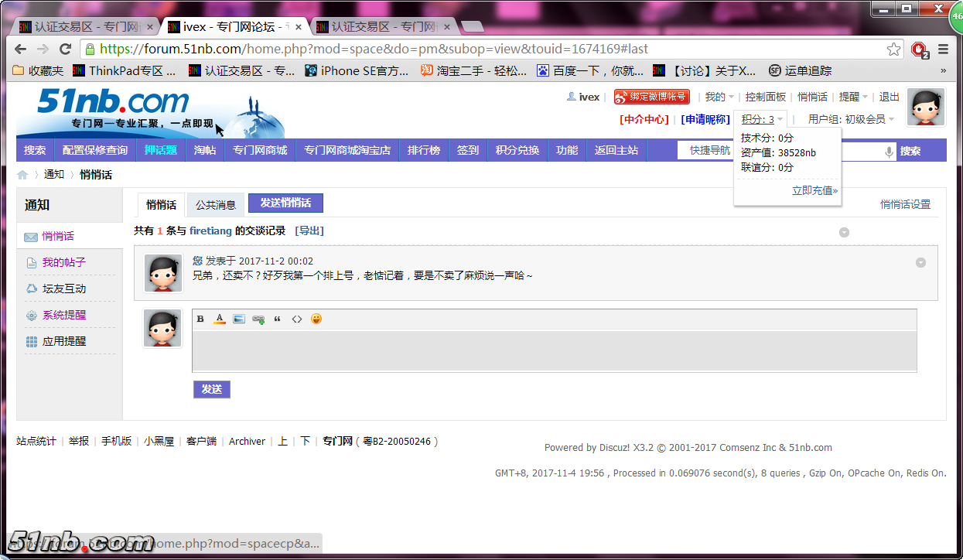Expand the 我的 dropdown menu
Screen dimensions: 963x560
pyautogui.click(x=719, y=97)
